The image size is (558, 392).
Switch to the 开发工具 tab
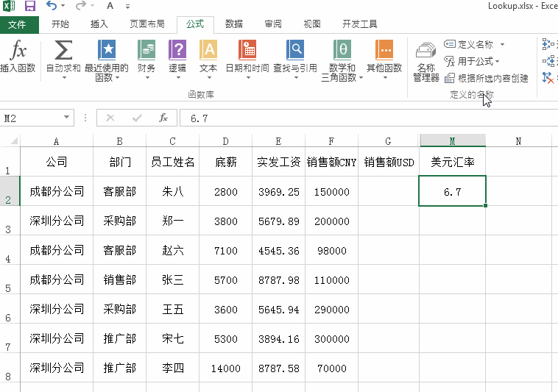tap(360, 24)
